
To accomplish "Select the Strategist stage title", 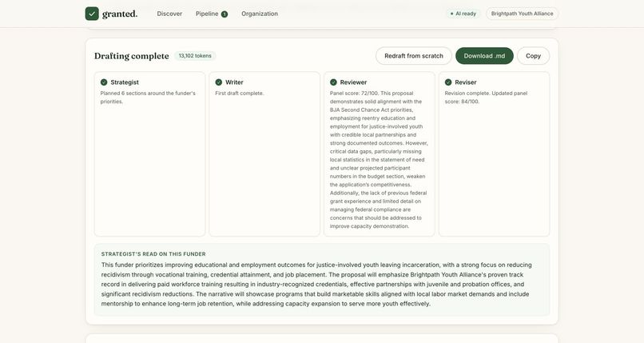I will click(125, 82).
